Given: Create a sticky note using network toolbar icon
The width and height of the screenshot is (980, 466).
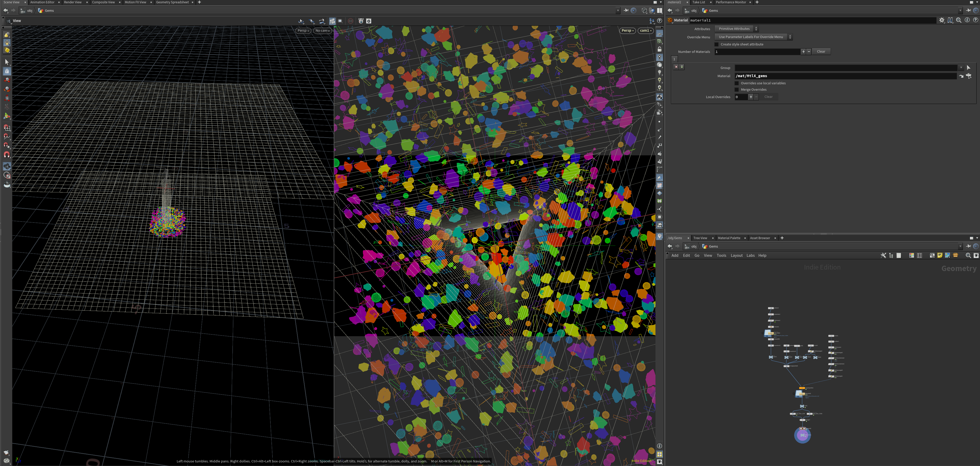Looking at the screenshot, I should 940,255.
